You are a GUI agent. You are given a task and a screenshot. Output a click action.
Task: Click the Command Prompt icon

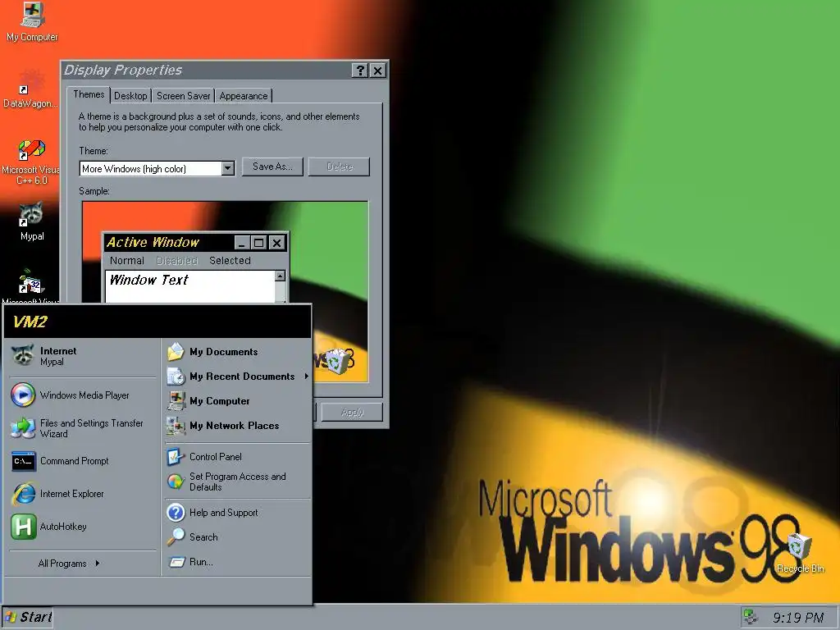[x=24, y=461]
